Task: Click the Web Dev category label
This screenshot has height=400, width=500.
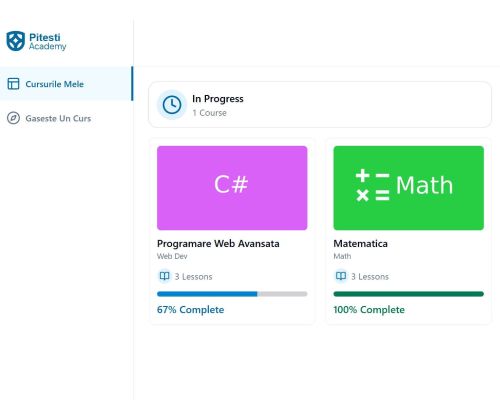Action: click(x=172, y=256)
